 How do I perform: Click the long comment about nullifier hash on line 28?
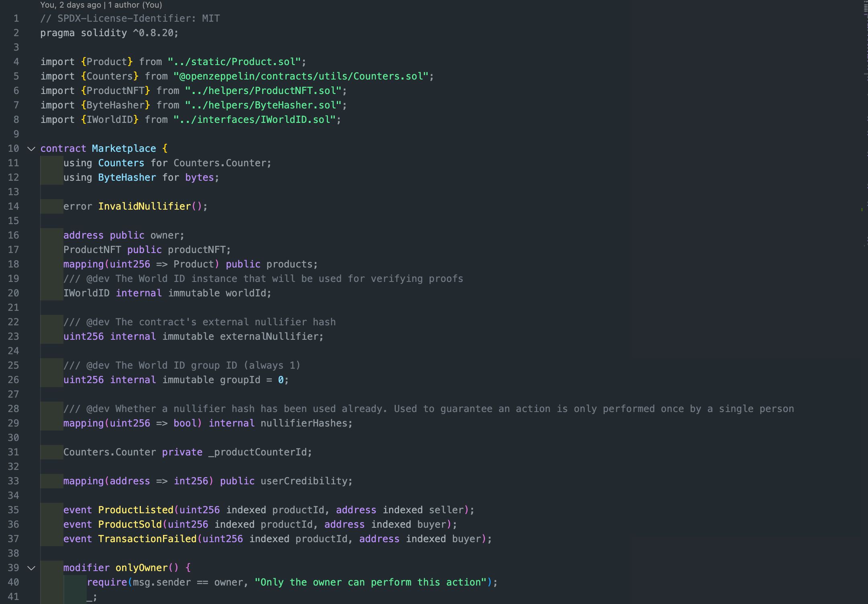(428, 409)
